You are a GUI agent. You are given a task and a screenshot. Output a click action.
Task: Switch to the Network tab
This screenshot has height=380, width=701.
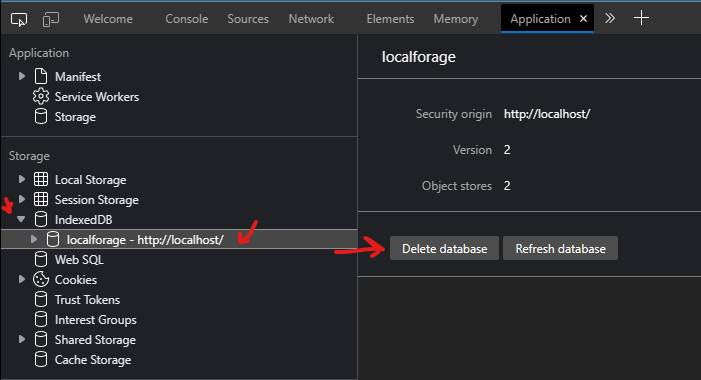tap(311, 19)
